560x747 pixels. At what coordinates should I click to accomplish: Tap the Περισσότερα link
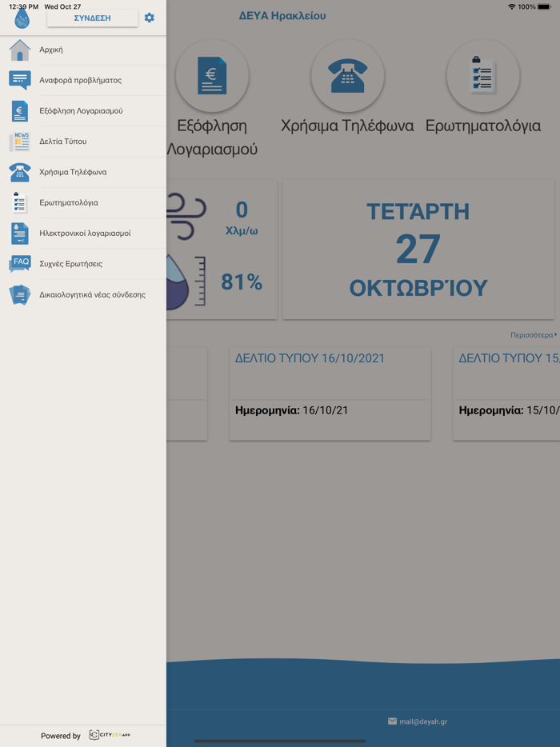click(534, 335)
